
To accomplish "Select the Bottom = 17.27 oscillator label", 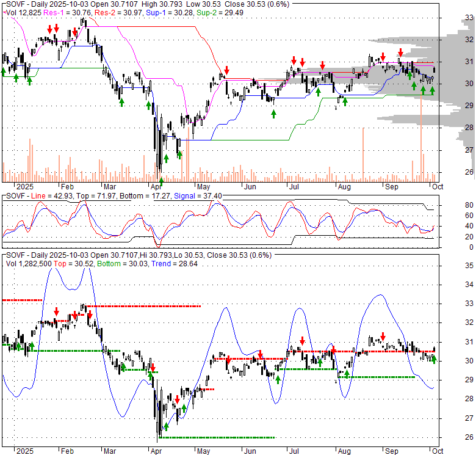I will (x=145, y=196).
